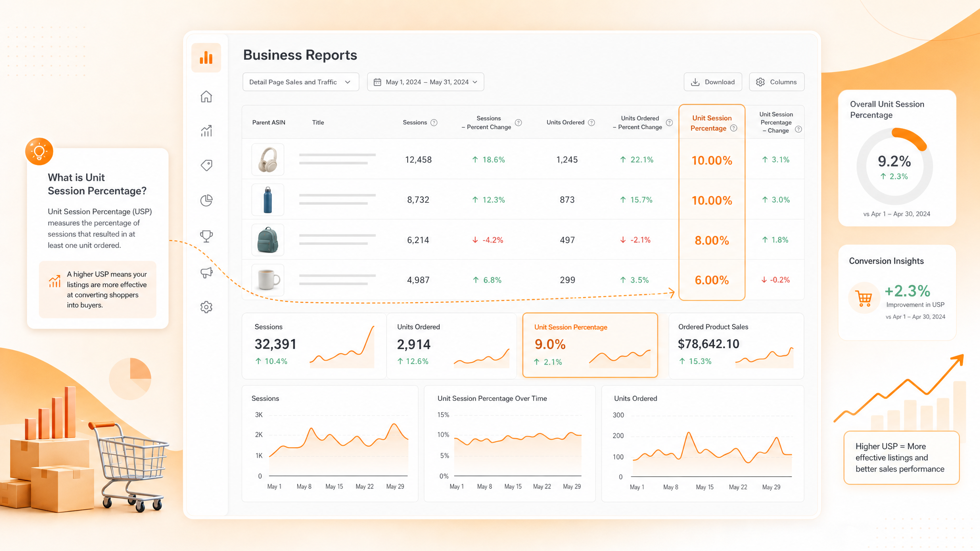Open the May 1 – May 31, 2024 date picker

(x=425, y=82)
